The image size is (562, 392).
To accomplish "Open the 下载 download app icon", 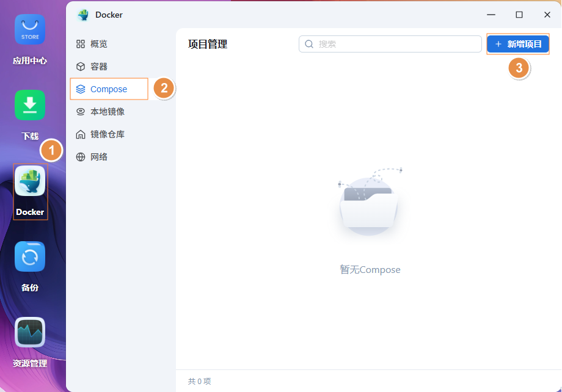I will (x=30, y=105).
